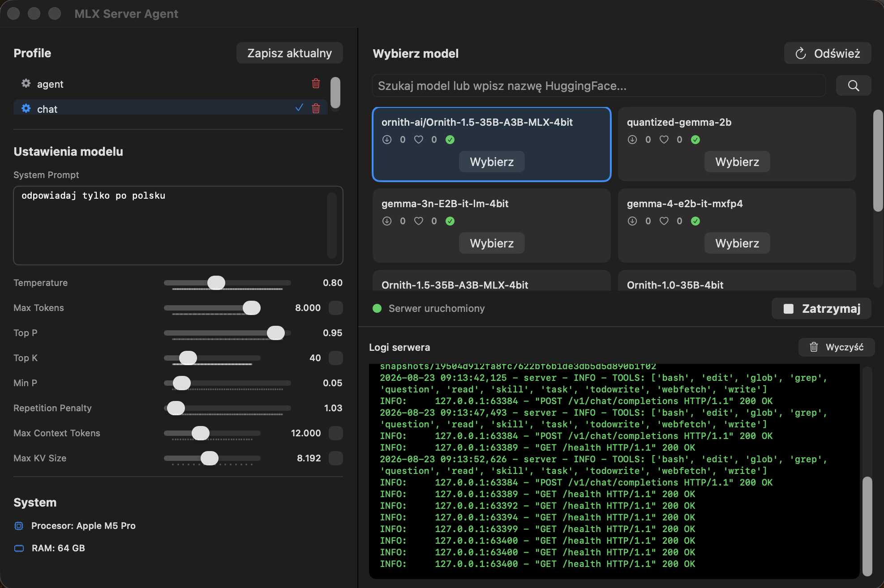
Task: Click the Top K slider handle
Action: click(x=188, y=358)
